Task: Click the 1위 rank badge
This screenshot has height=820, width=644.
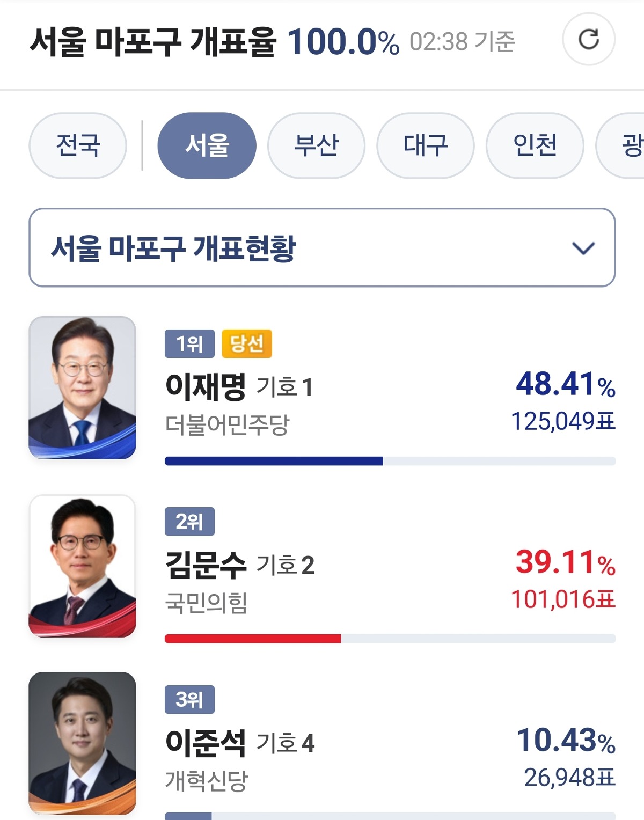Action: click(189, 343)
